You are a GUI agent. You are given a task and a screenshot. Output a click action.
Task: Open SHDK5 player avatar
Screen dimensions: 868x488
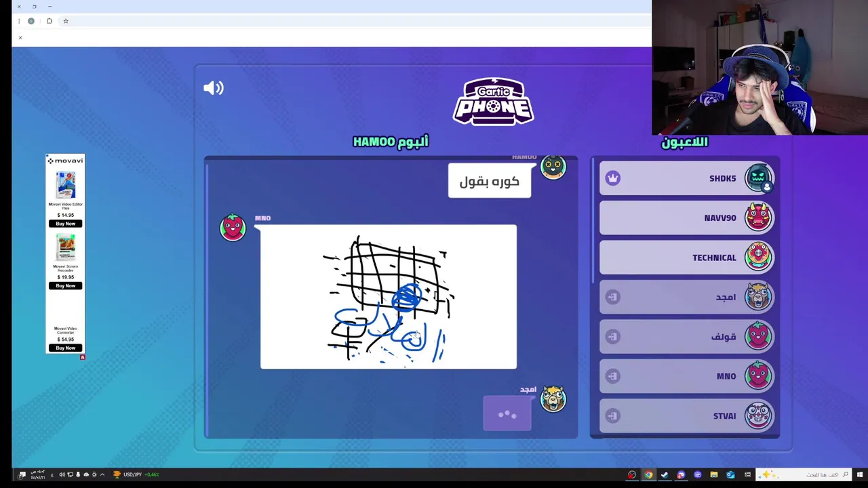pos(758,178)
